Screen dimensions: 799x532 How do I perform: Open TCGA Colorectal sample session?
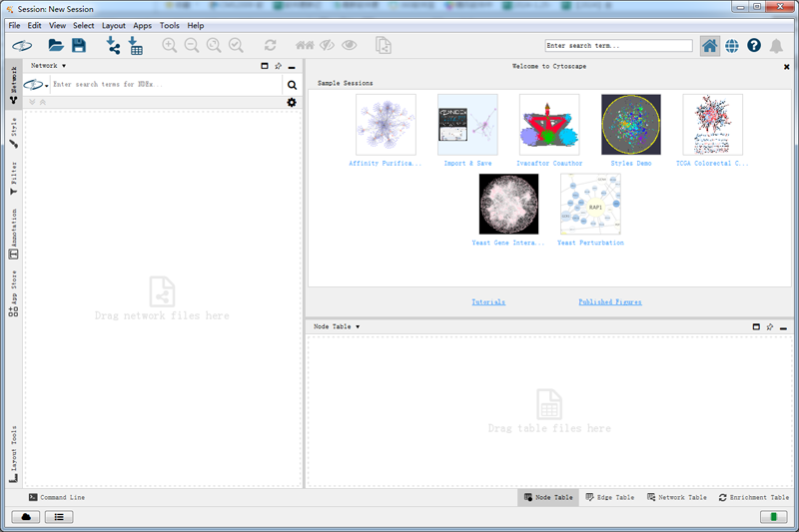[x=713, y=125]
